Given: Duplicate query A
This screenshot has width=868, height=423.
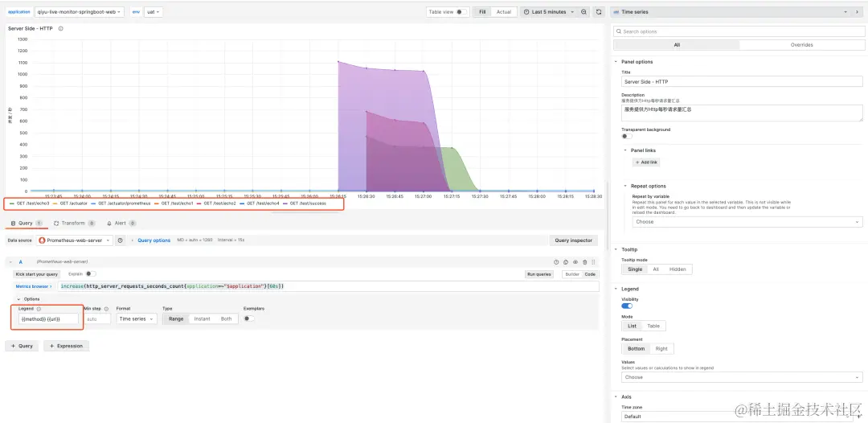Looking at the screenshot, I should coord(566,262).
